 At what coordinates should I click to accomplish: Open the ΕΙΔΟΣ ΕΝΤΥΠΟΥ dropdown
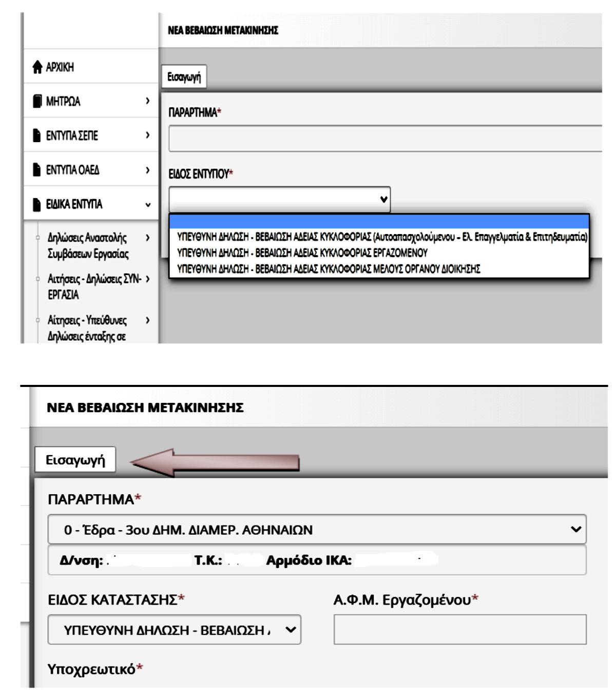click(279, 200)
